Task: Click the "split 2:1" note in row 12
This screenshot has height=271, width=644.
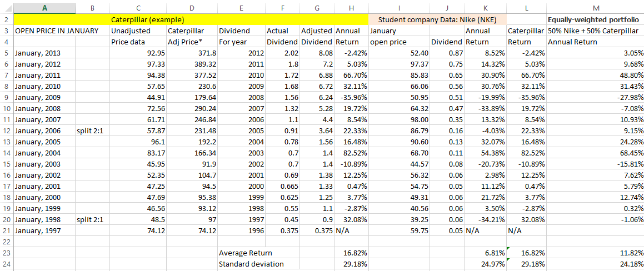Action: (x=90, y=131)
